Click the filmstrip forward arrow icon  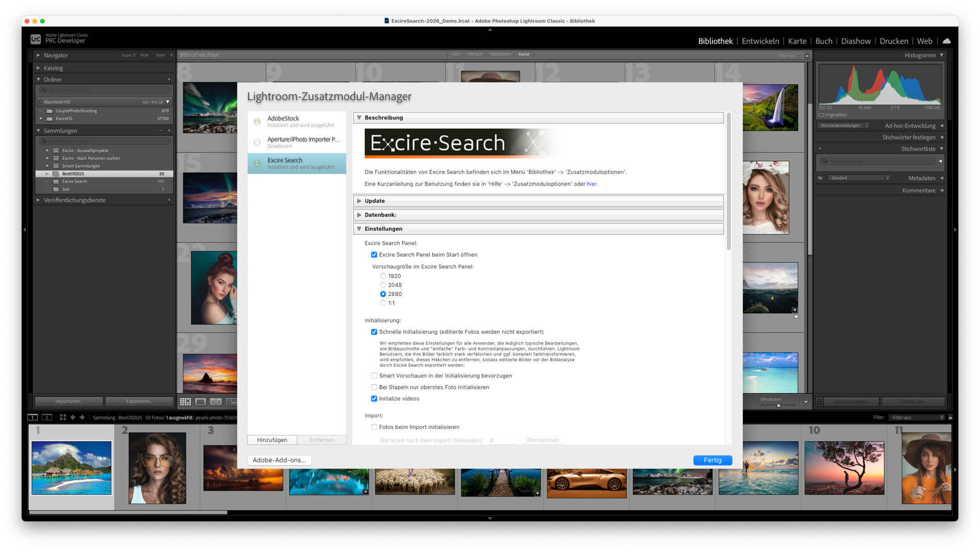tap(82, 417)
